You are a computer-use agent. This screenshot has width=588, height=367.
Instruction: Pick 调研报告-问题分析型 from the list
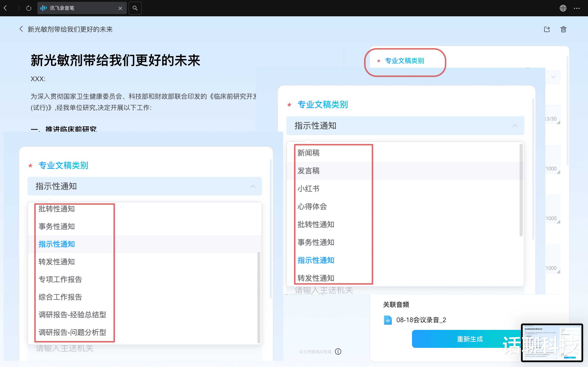pos(72,332)
